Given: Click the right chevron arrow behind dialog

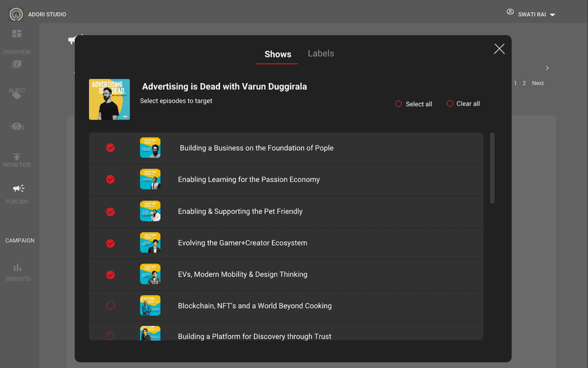Looking at the screenshot, I should [x=547, y=68].
